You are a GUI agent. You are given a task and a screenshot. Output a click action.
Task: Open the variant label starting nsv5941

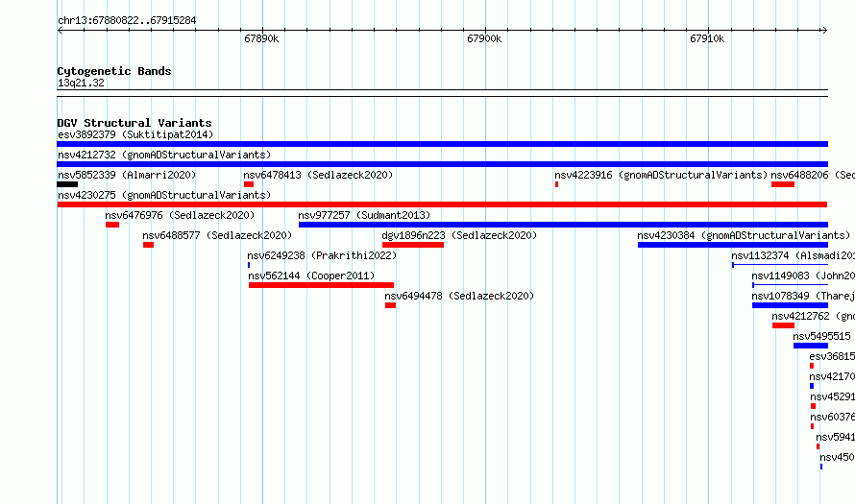836,437
